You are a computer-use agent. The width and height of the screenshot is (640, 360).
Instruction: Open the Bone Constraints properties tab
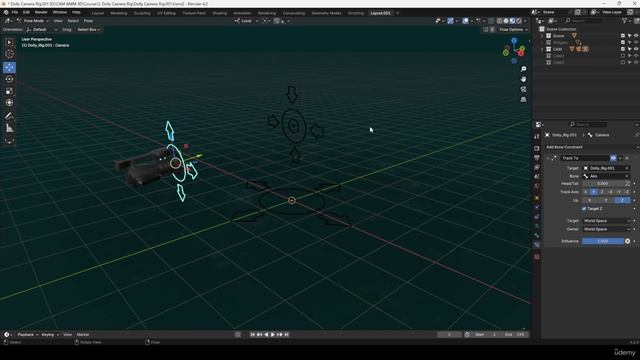[537, 245]
